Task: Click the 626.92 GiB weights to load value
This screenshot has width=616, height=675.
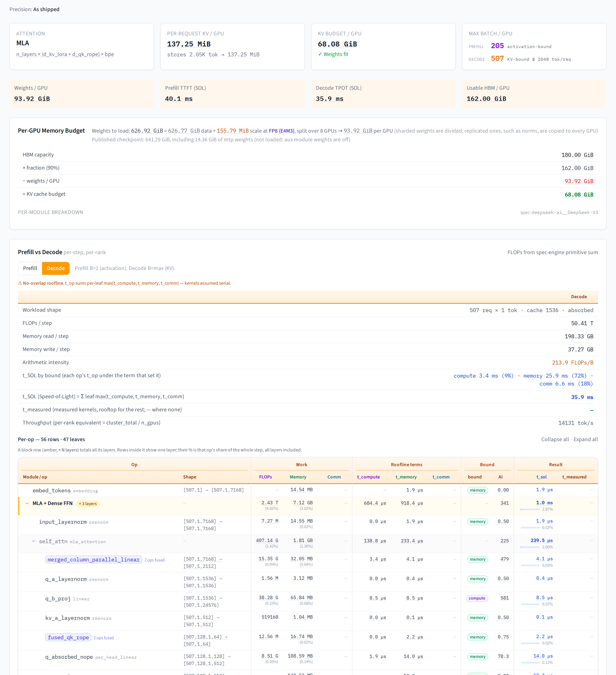Action: 147,131
